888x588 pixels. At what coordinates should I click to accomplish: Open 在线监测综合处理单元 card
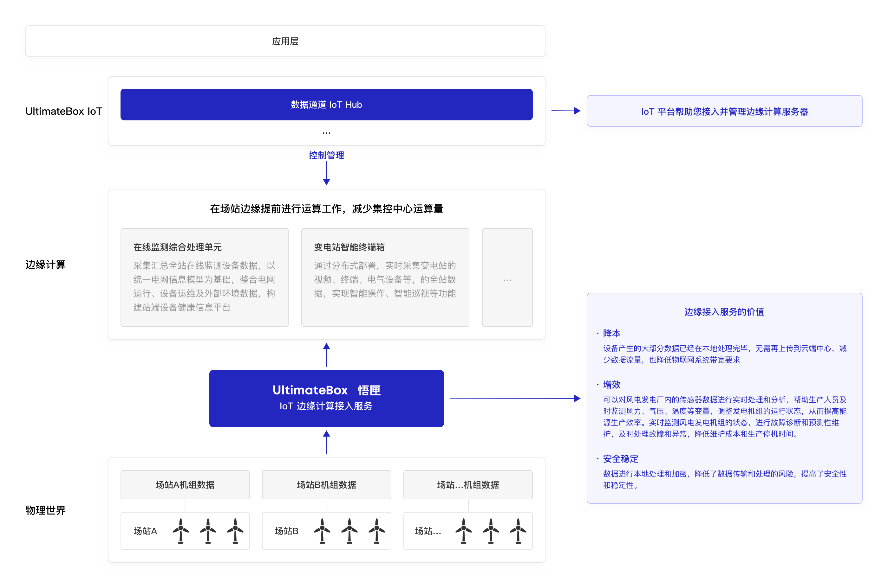tap(204, 277)
